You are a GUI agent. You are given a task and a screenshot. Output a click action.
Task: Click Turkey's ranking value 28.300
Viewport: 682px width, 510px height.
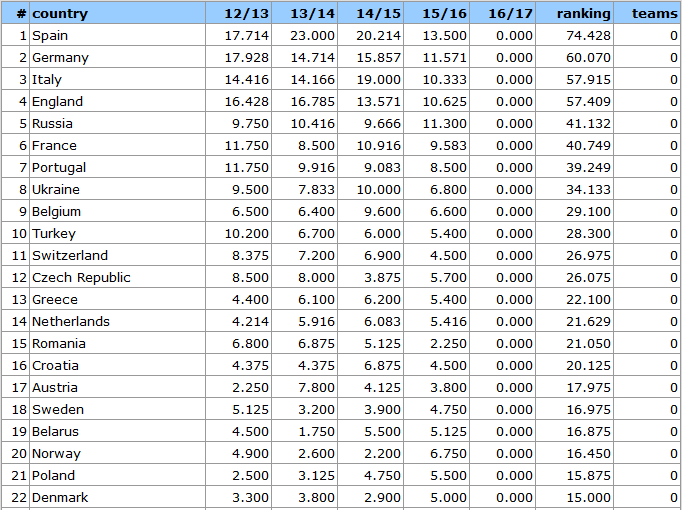point(588,233)
